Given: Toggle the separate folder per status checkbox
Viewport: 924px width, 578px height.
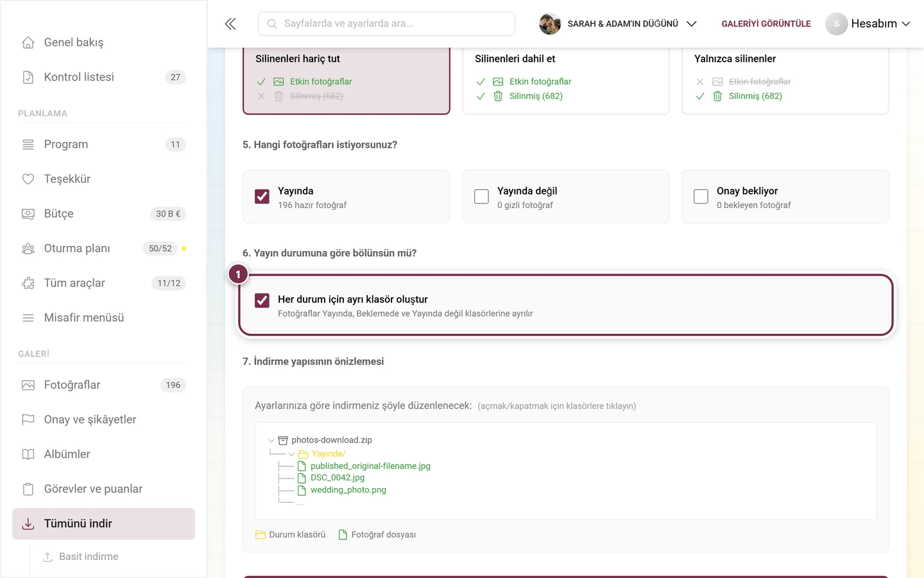Looking at the screenshot, I should tap(262, 300).
